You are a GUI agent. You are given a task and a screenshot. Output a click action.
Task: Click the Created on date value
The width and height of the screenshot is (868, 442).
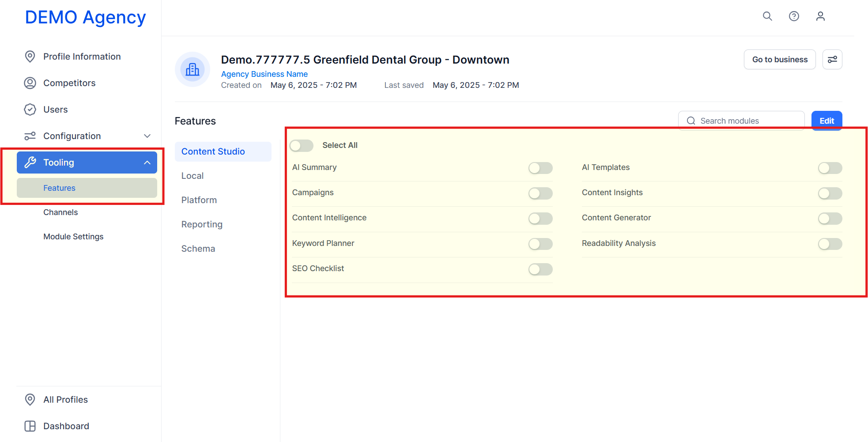313,85
